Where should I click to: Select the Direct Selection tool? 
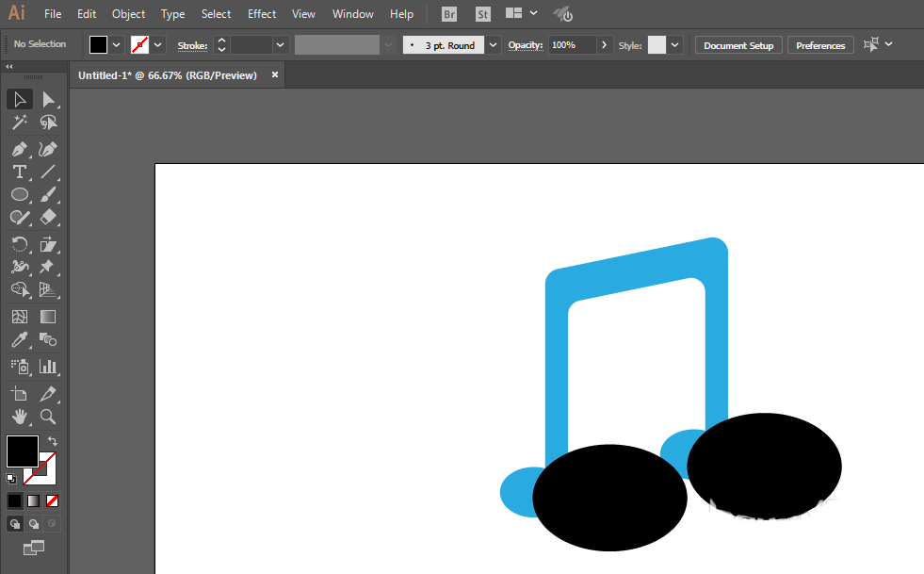48,99
